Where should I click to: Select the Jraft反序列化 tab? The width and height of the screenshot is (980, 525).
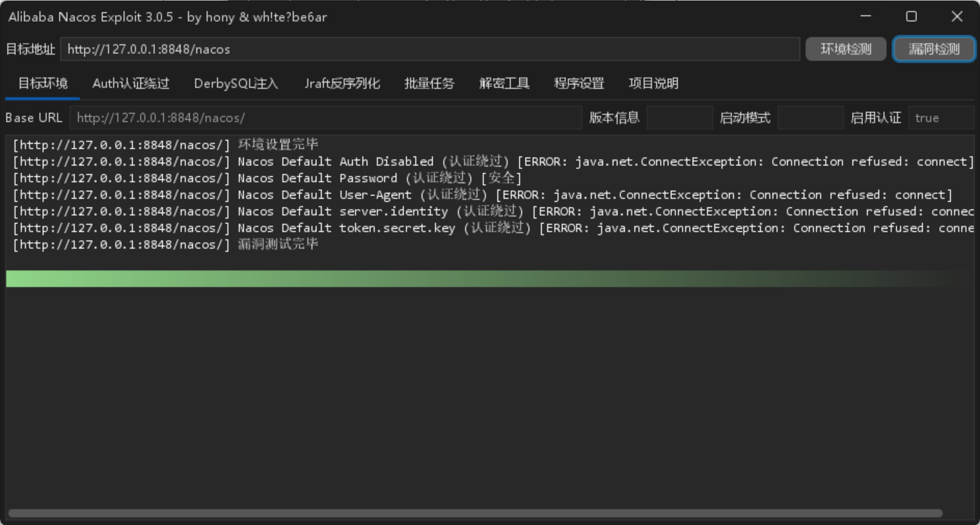(x=342, y=84)
